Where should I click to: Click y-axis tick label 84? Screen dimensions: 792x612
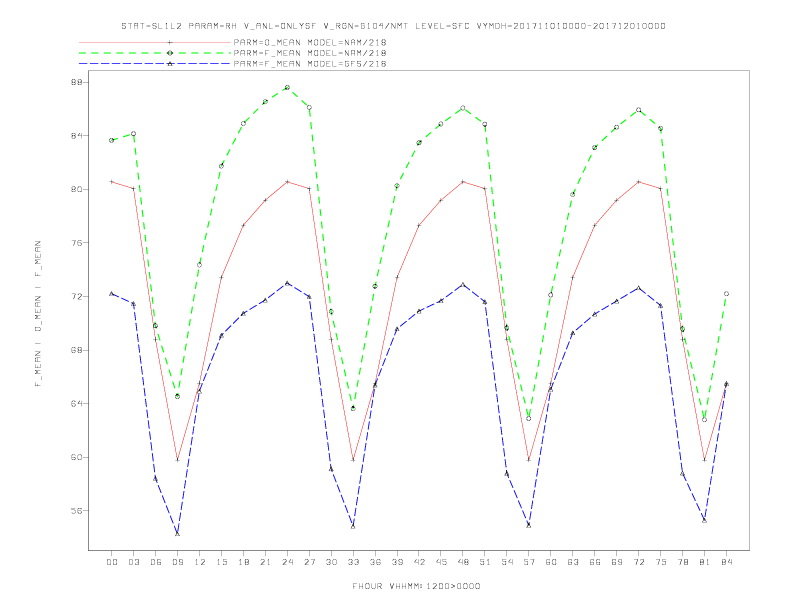77,136
